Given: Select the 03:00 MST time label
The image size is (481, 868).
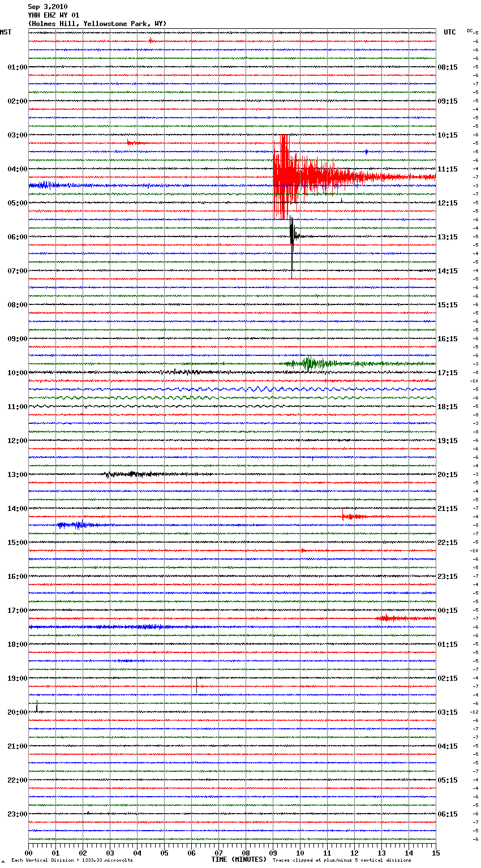Looking at the screenshot, I should coord(18,135).
